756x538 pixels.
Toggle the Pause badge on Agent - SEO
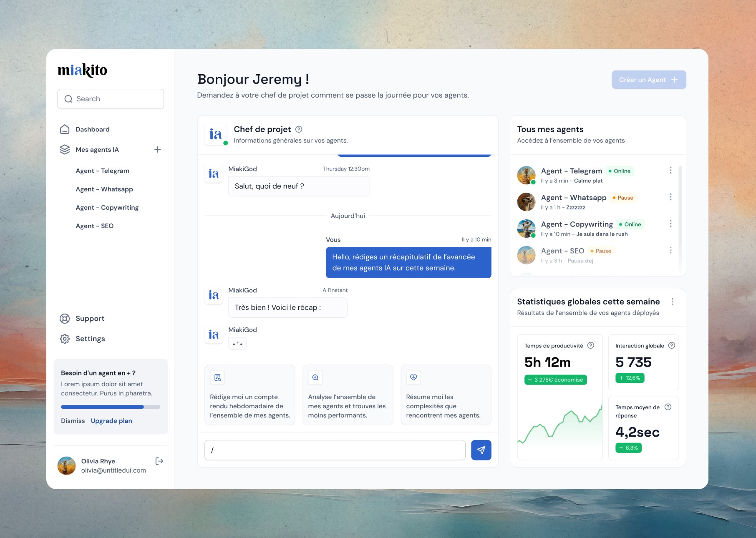coord(601,251)
